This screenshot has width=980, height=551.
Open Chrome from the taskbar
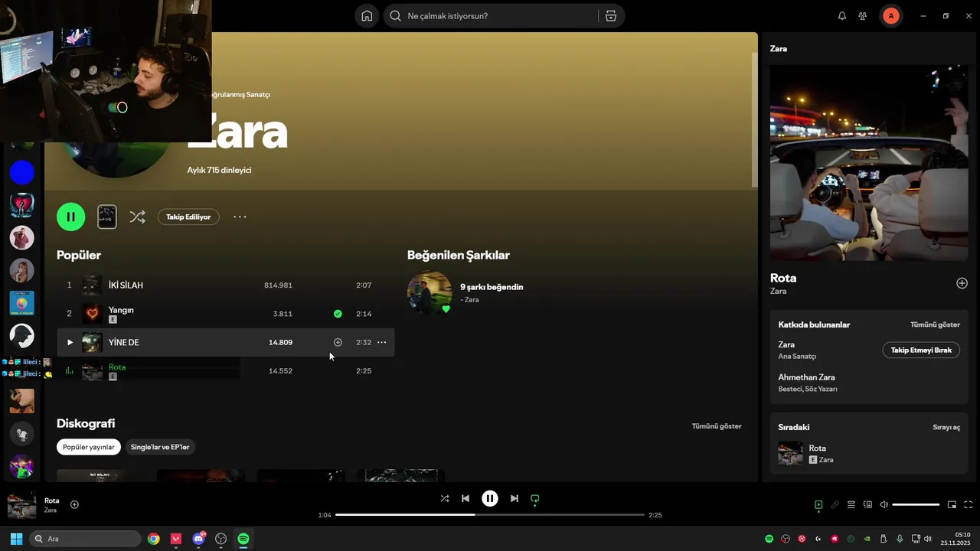(154, 539)
